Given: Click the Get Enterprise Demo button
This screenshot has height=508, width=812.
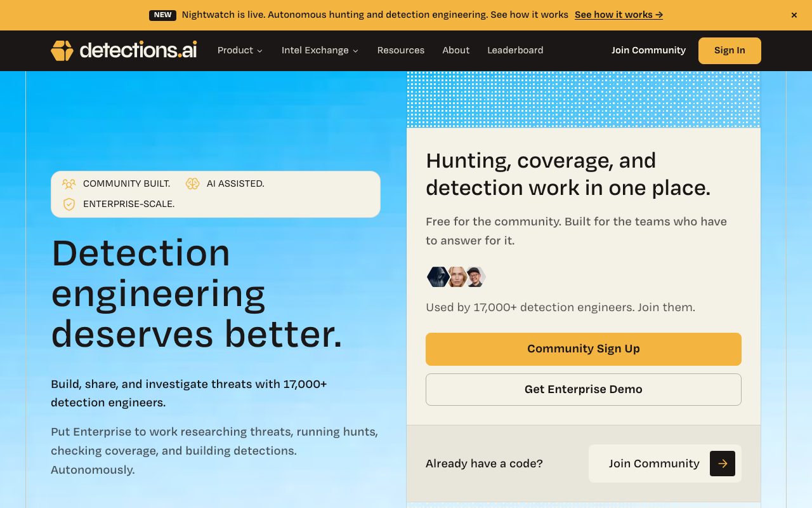Looking at the screenshot, I should coord(584,389).
